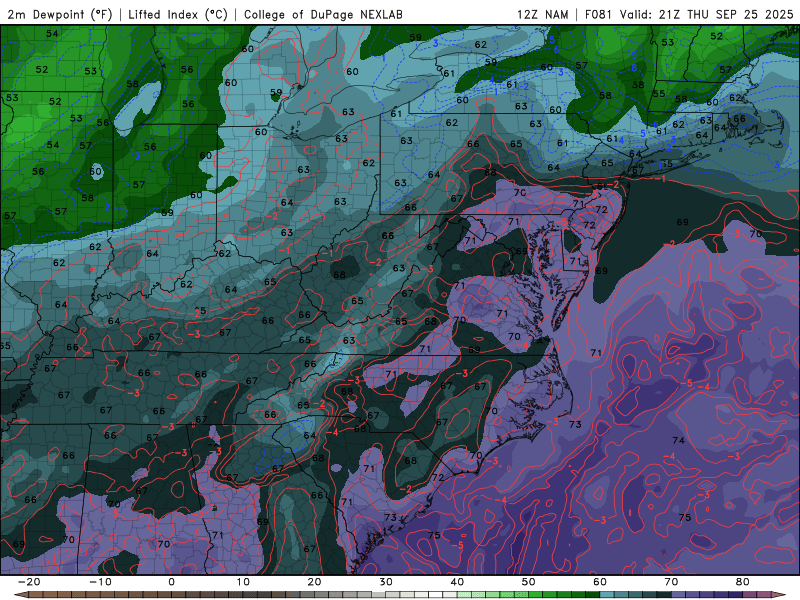This screenshot has width=800, height=600.
Task: Click the '-20' color scale label
Action: [x=29, y=582]
